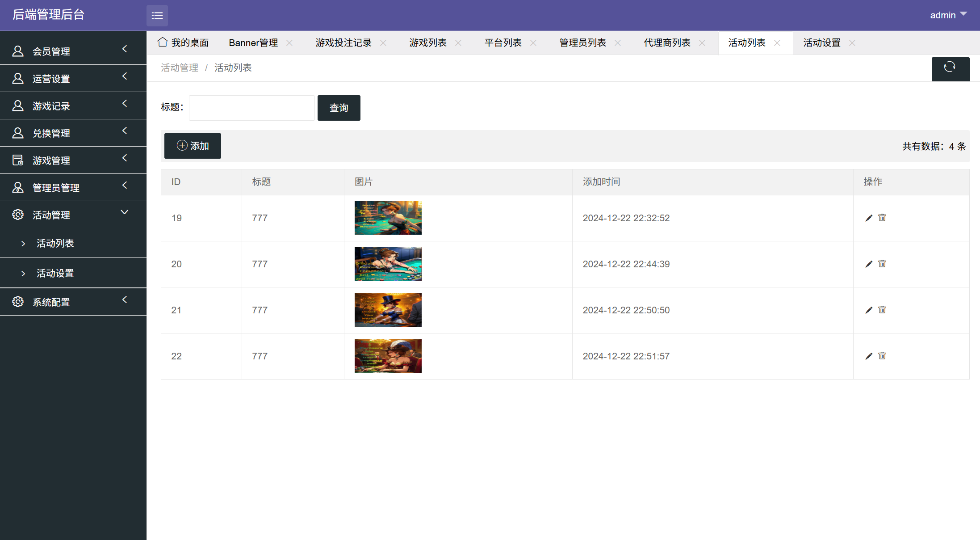The image size is (980, 540).
Task: Click the 查询 search button
Action: (339, 108)
